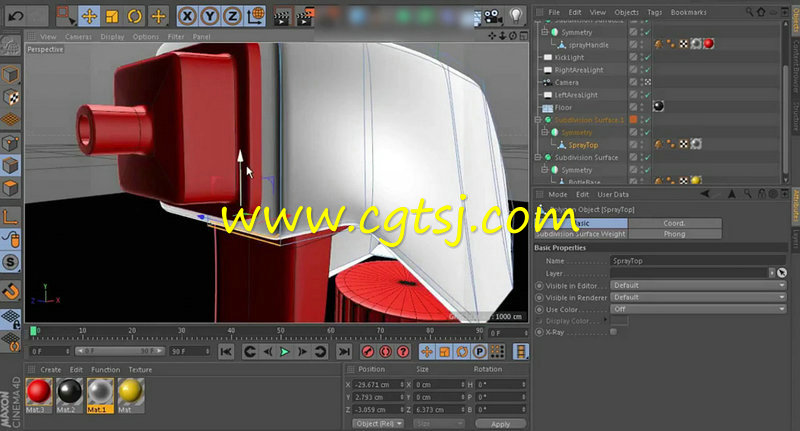Collapse Symmetry node above sprayHandle
The image size is (800, 431).
tap(544, 32)
